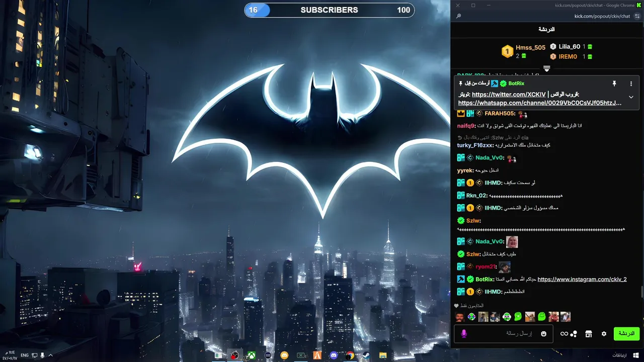Open the orange FL-style taskbar icon

317,355
